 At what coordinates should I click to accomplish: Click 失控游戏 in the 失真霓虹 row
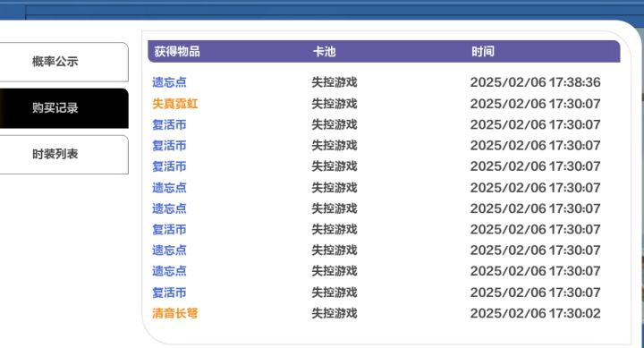click(x=335, y=104)
